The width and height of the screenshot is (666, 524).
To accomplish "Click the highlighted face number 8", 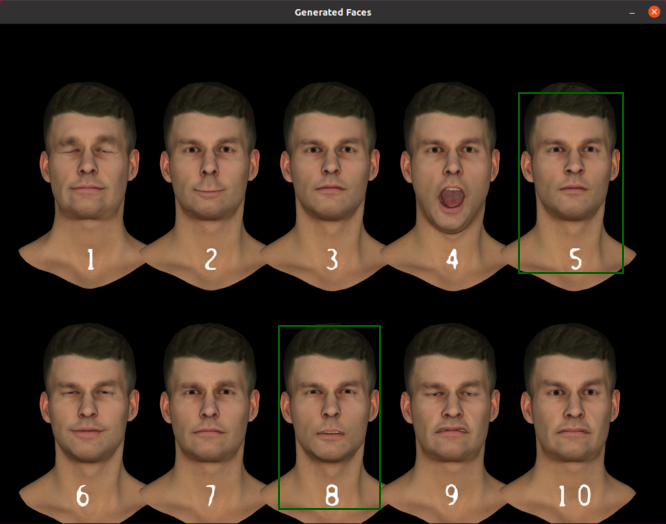I will pyautogui.click(x=329, y=417).
